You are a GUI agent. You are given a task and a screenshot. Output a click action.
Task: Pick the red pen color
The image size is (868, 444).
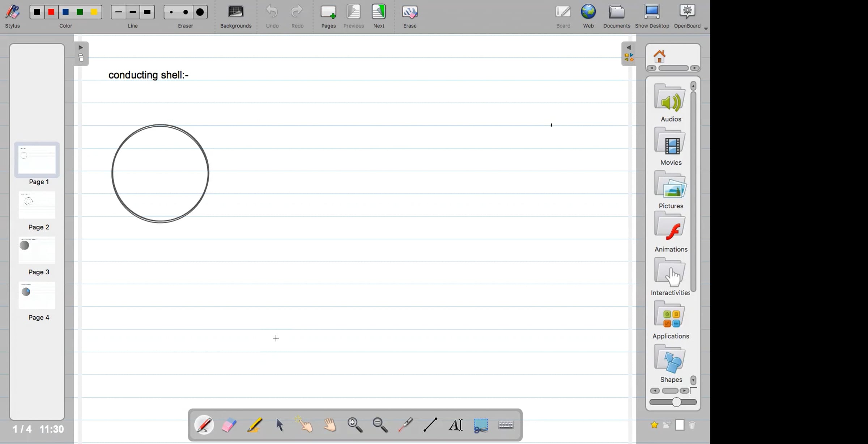coord(51,12)
